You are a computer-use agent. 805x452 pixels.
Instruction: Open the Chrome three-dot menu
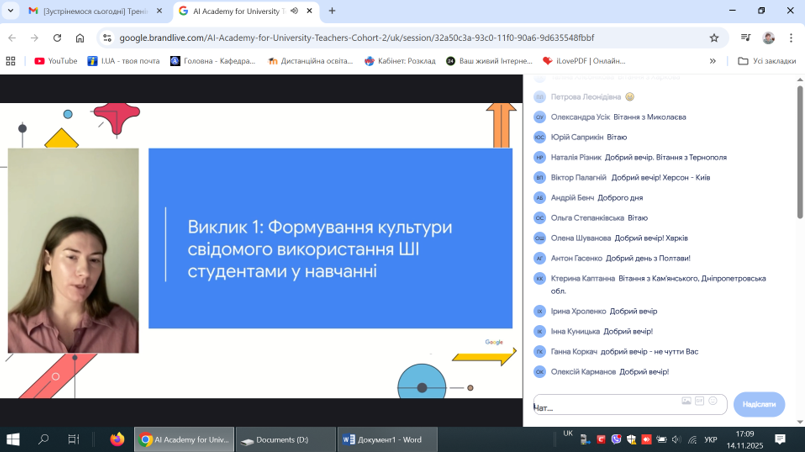pyautogui.click(x=791, y=38)
